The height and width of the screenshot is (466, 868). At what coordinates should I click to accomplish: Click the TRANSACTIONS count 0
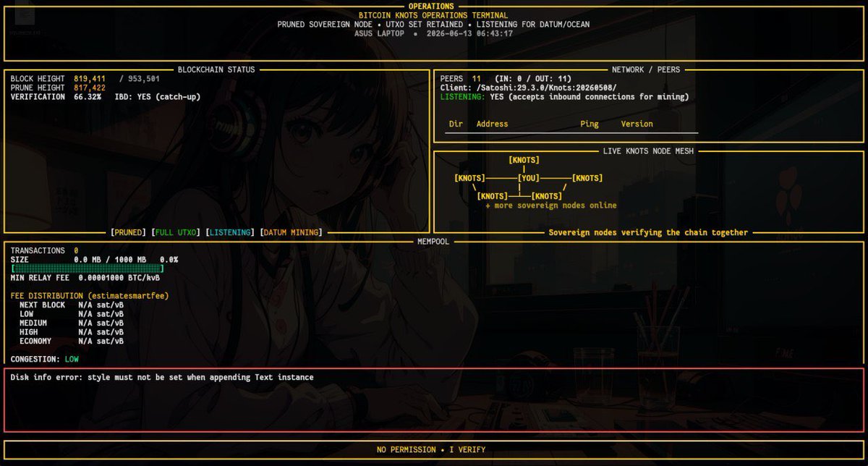click(76, 250)
